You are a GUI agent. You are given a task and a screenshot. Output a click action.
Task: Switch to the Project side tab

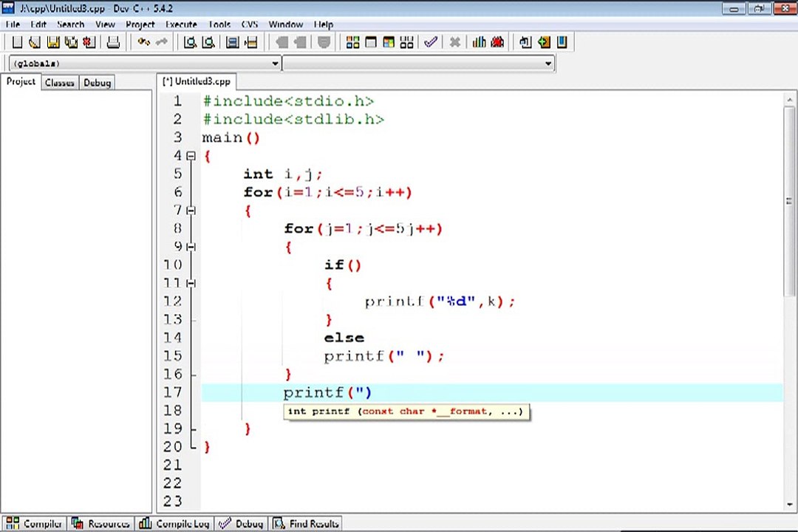point(21,81)
